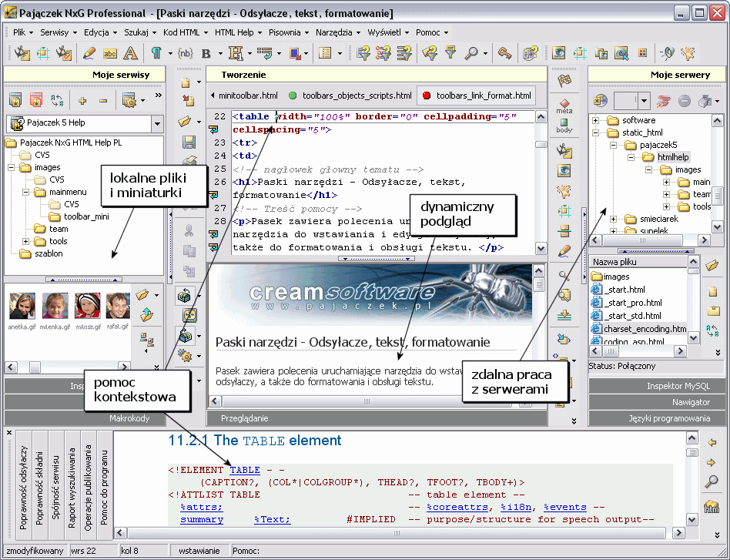Select the large letter A font icon

(130, 53)
